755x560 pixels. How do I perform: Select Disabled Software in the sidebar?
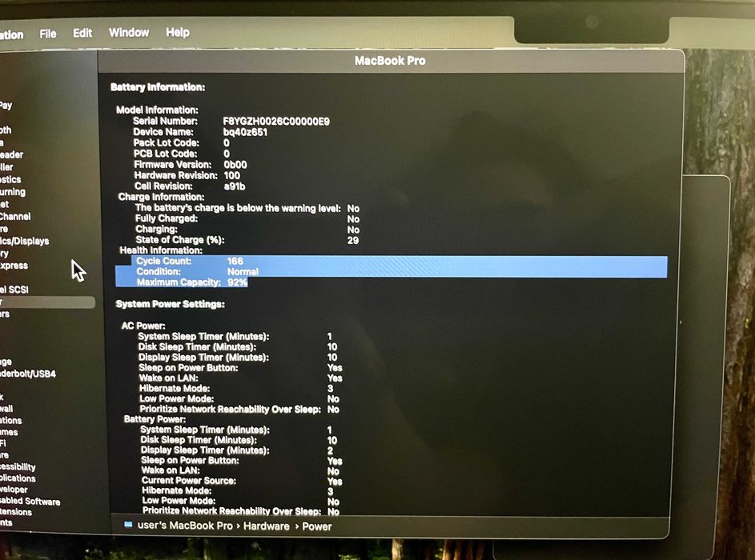pyautogui.click(x=30, y=501)
